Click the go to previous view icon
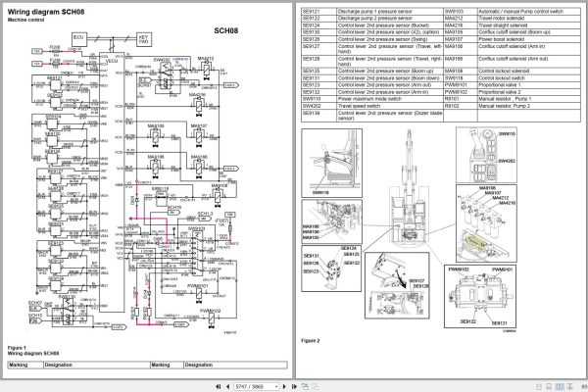The image size is (588, 392). point(305,386)
